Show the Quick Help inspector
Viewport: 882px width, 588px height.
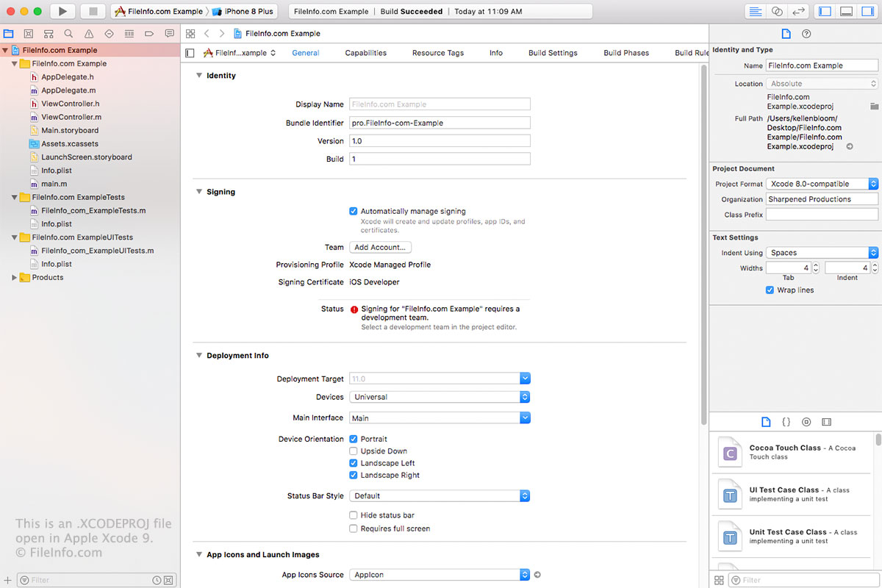coord(806,34)
